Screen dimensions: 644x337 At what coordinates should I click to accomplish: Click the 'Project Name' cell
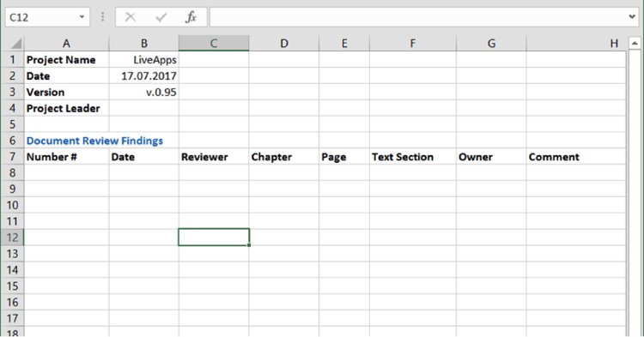(66, 60)
